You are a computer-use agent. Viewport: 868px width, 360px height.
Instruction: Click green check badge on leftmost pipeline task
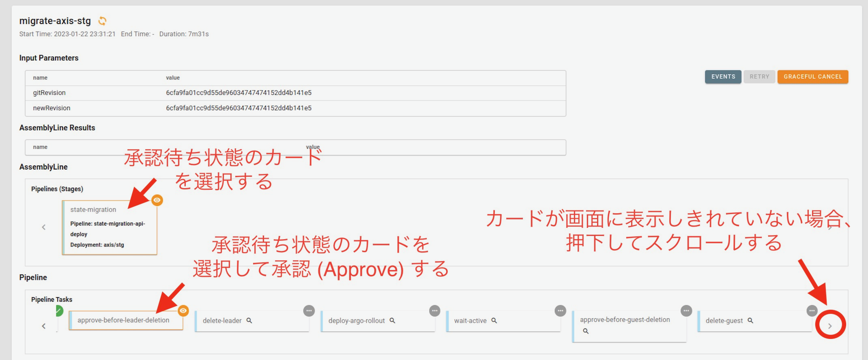pos(59,311)
